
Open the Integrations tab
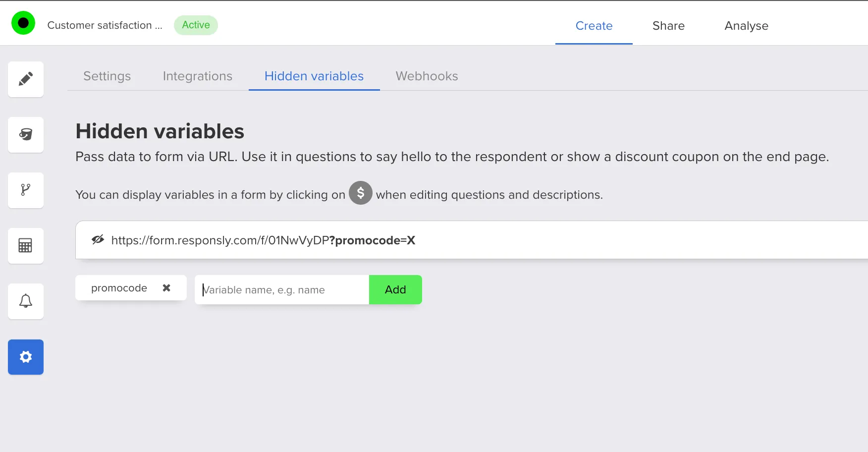coord(197,76)
